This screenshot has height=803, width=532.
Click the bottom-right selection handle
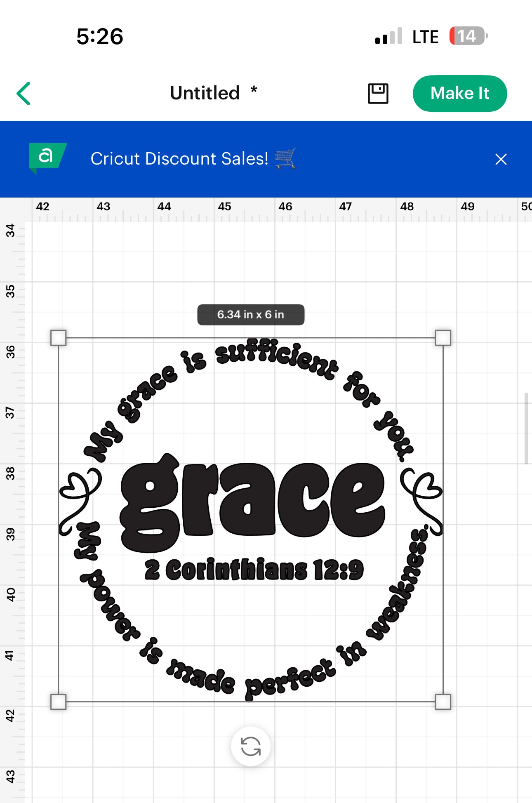[443, 702]
